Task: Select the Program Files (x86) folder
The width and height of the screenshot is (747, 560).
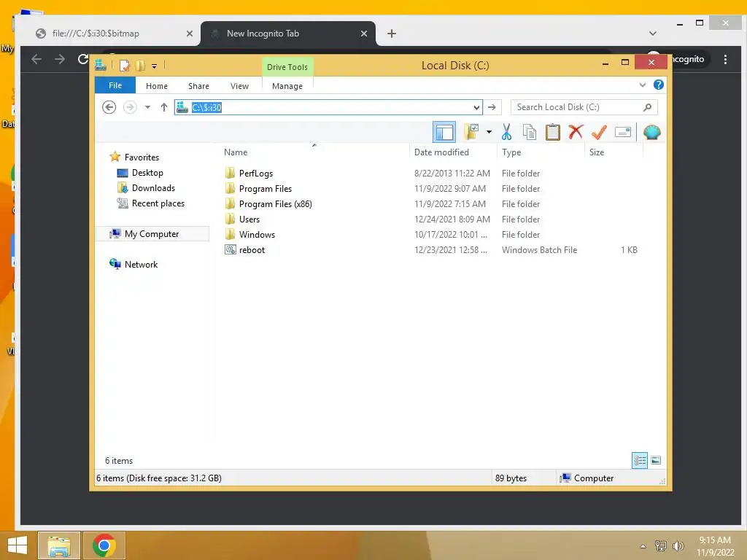Action: [x=275, y=204]
